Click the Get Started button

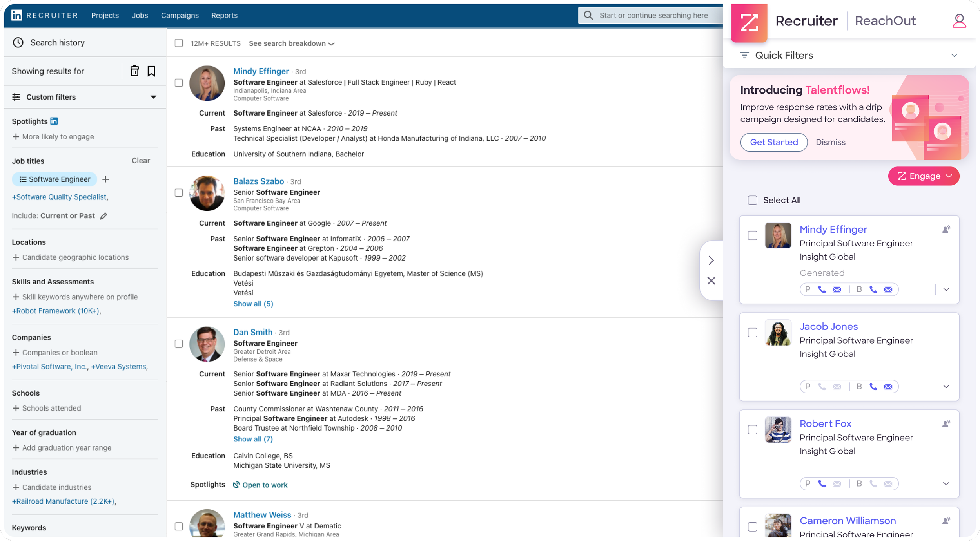(x=773, y=142)
